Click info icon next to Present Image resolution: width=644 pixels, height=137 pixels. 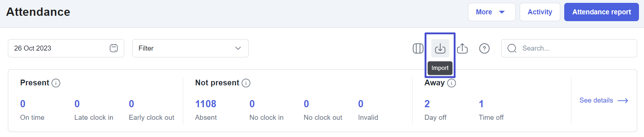[56, 83]
